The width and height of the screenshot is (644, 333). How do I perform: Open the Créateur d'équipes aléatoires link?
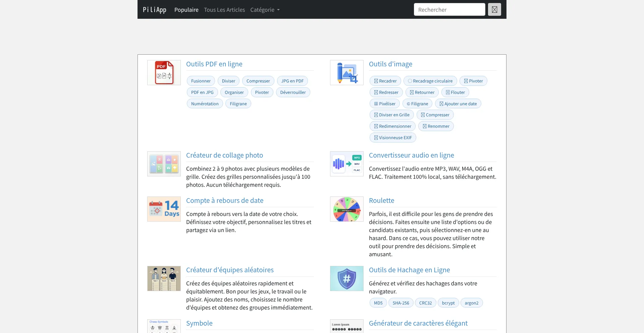(230, 270)
